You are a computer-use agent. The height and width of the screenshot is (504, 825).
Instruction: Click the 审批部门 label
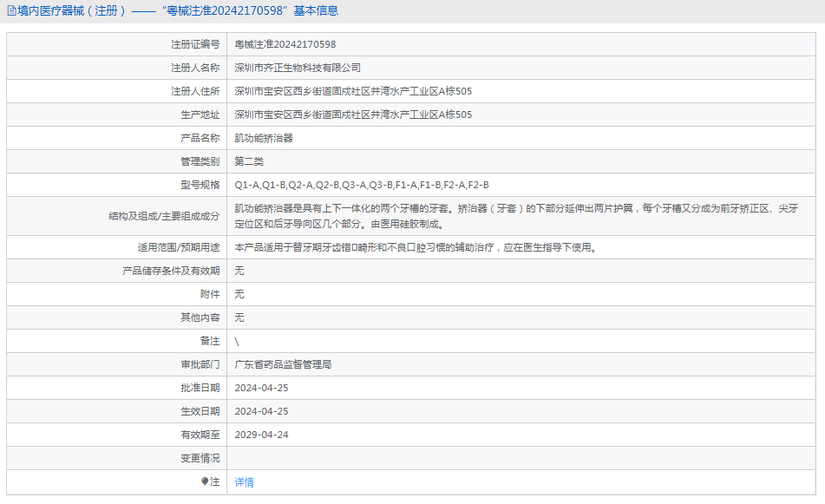[x=200, y=364]
